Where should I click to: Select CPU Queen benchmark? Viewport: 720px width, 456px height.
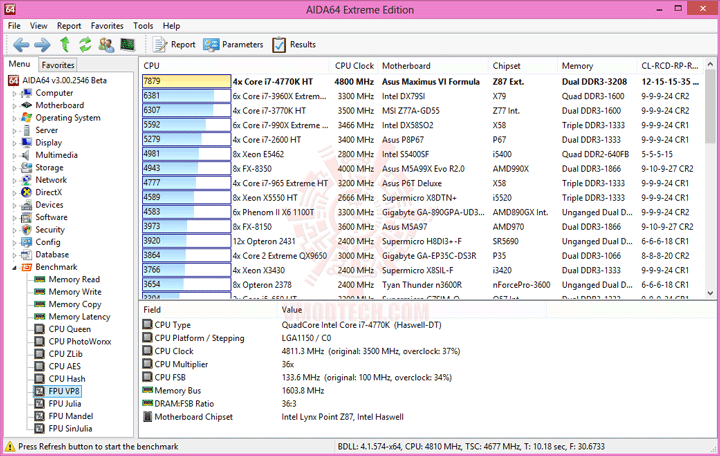click(x=70, y=329)
